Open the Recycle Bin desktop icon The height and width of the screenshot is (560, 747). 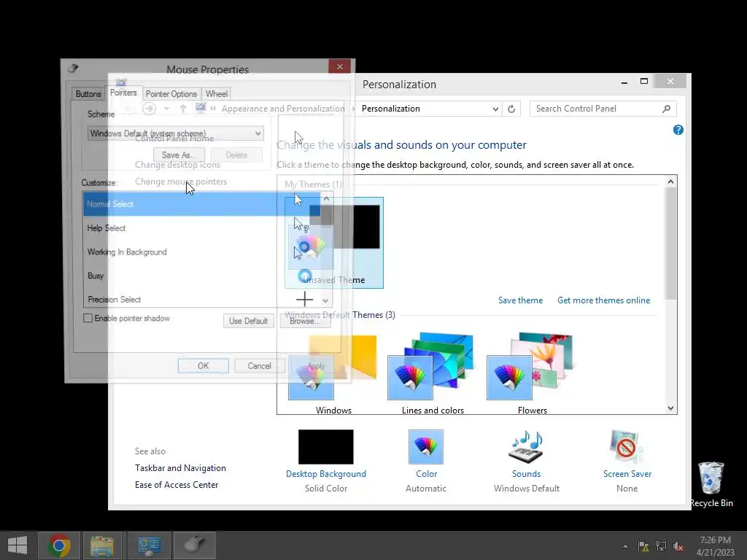coord(711,484)
